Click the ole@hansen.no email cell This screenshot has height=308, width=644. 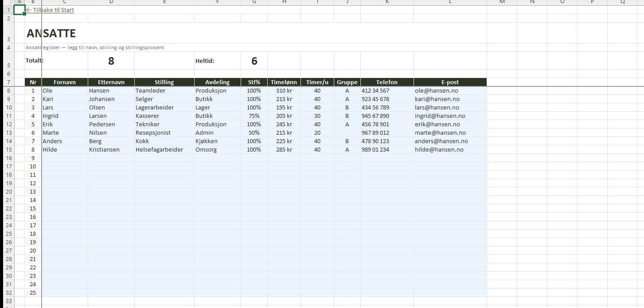[437, 90]
